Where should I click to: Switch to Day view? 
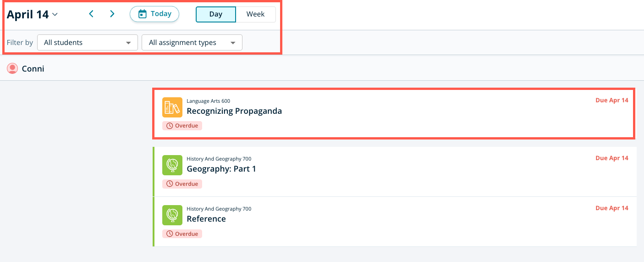click(215, 14)
